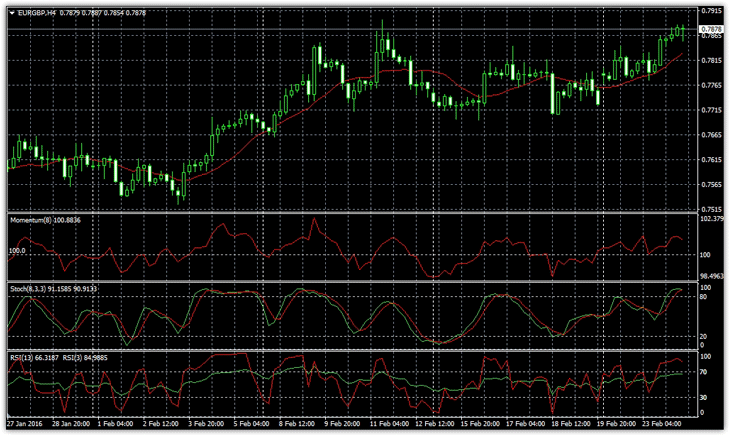Click the 0.7715 price scale label
This screenshot has height=435, width=729.
[712, 110]
